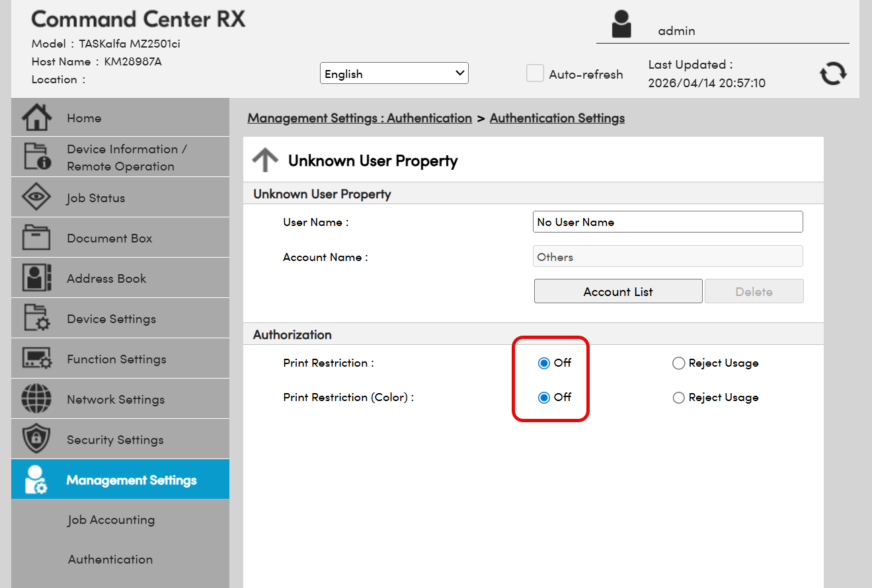Viewport: 872px width, 588px height.
Task: Click the Account List button
Action: 617,291
